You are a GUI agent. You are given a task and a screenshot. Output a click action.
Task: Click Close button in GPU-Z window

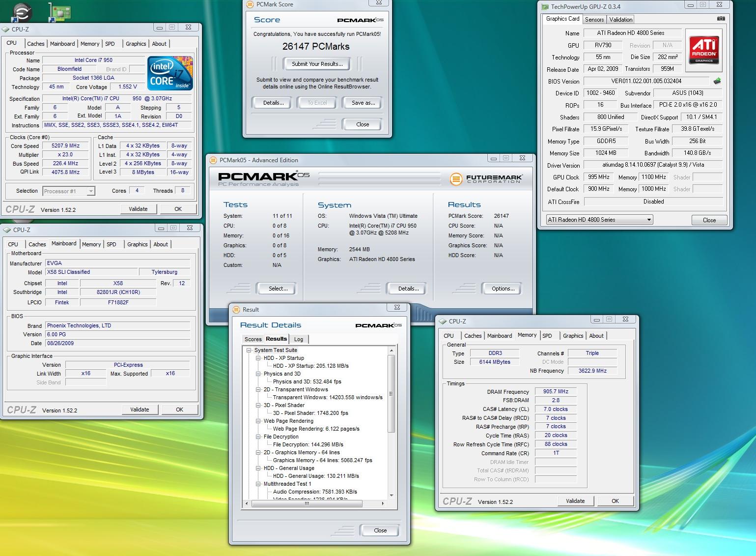[709, 220]
